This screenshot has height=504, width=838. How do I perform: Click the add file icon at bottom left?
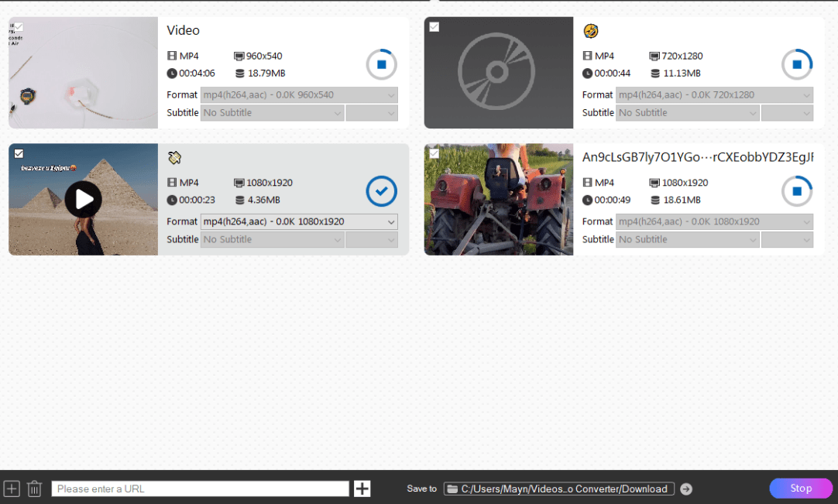coord(12,489)
